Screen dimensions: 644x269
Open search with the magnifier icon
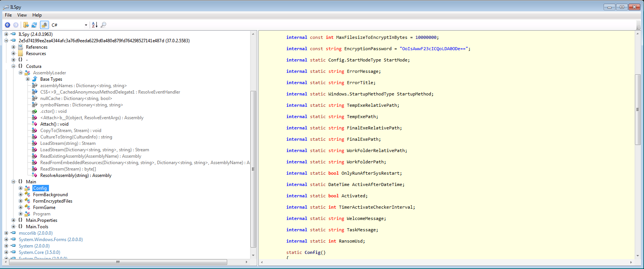[x=104, y=25]
